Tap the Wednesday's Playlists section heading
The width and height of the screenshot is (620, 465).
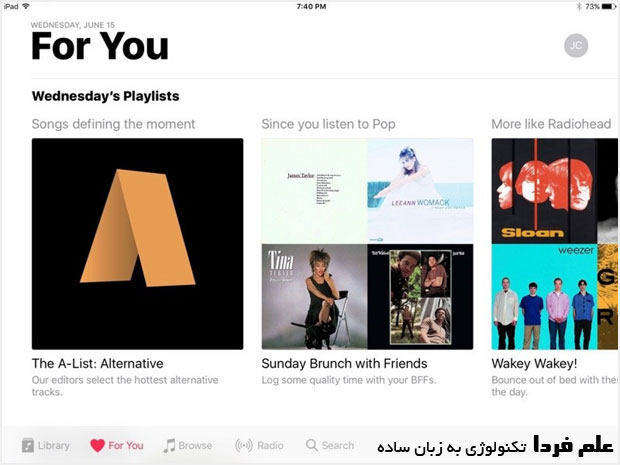click(106, 96)
